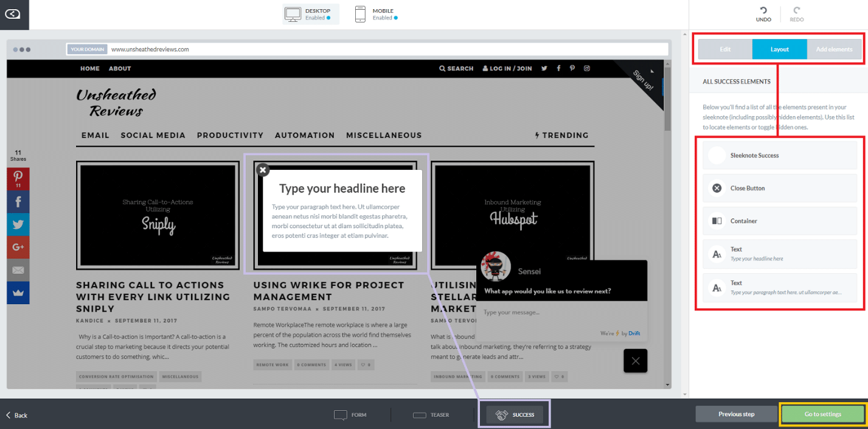The width and height of the screenshot is (868, 429).
Task: Go back using the Back link
Action: coord(17,415)
